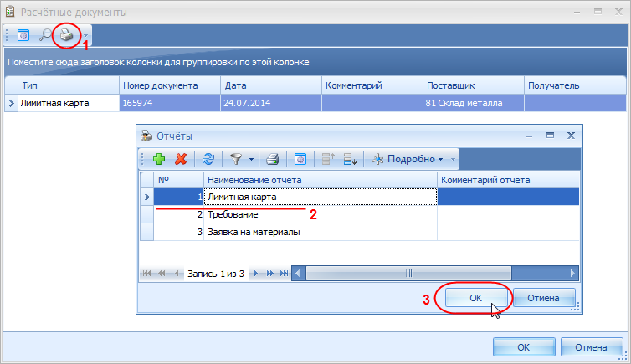Select the Лимитная карта cell in documents grid
631x364 pixels.
click(69, 103)
